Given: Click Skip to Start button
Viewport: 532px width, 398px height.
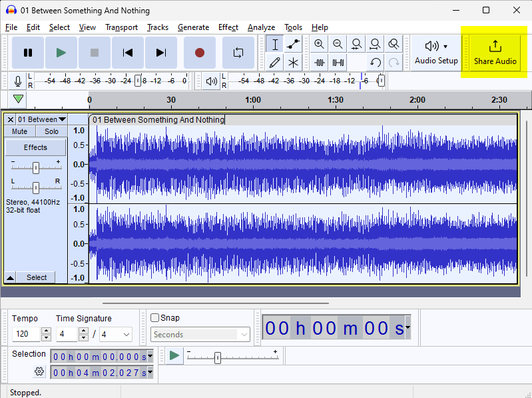Looking at the screenshot, I should click(128, 53).
